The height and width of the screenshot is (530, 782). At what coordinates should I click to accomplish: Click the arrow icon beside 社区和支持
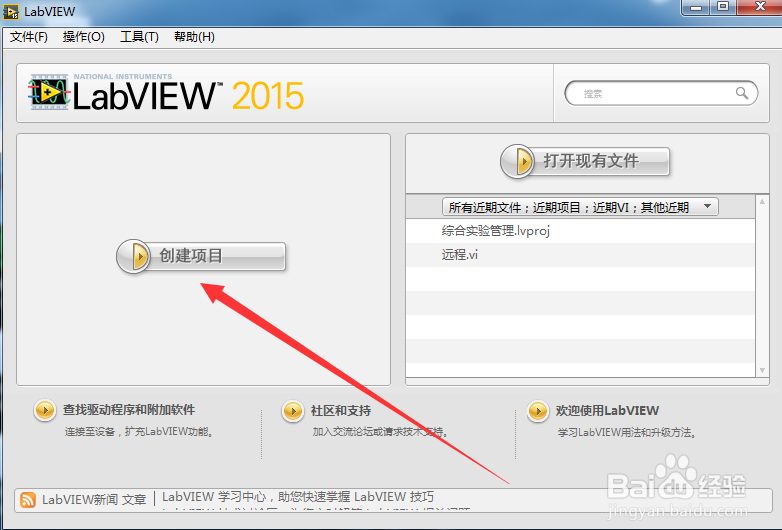[293, 411]
